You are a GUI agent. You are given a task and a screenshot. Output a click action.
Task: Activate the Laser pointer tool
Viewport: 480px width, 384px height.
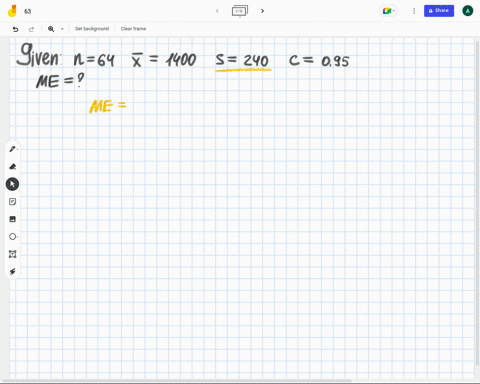[x=12, y=272]
